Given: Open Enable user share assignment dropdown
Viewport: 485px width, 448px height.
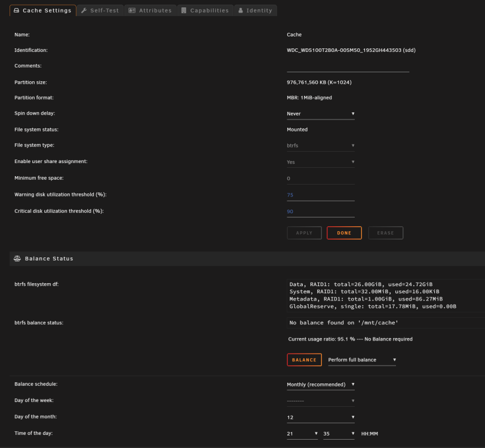Looking at the screenshot, I should [320, 162].
